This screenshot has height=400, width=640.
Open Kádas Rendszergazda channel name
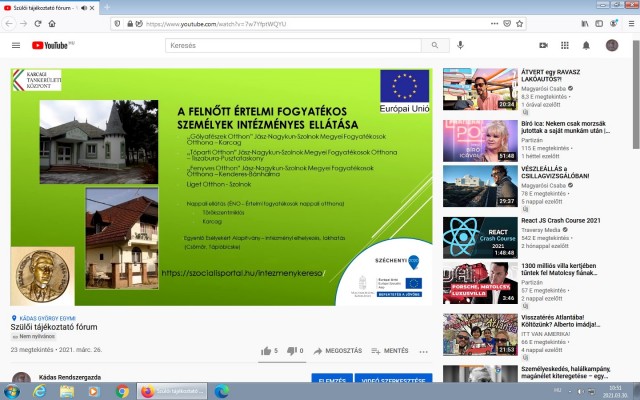click(x=70, y=377)
